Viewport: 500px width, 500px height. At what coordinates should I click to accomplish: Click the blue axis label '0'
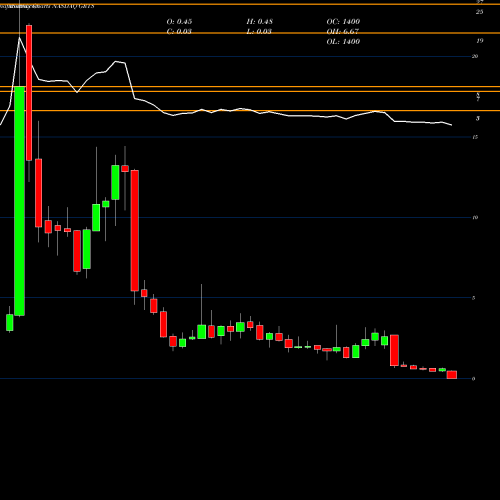point(474,379)
